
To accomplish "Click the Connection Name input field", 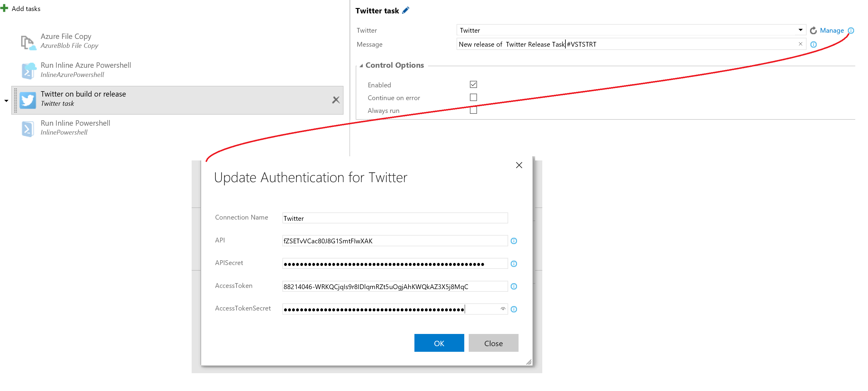I will (395, 218).
